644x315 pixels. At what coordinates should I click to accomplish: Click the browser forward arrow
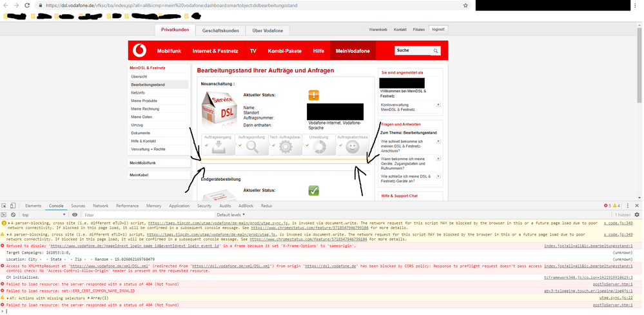16,5
